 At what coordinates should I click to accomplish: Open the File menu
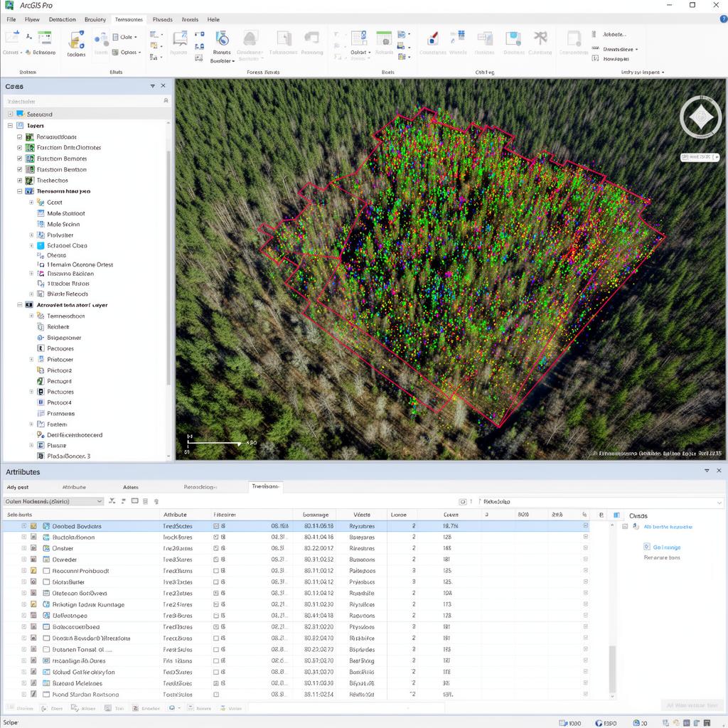pyautogui.click(x=11, y=19)
